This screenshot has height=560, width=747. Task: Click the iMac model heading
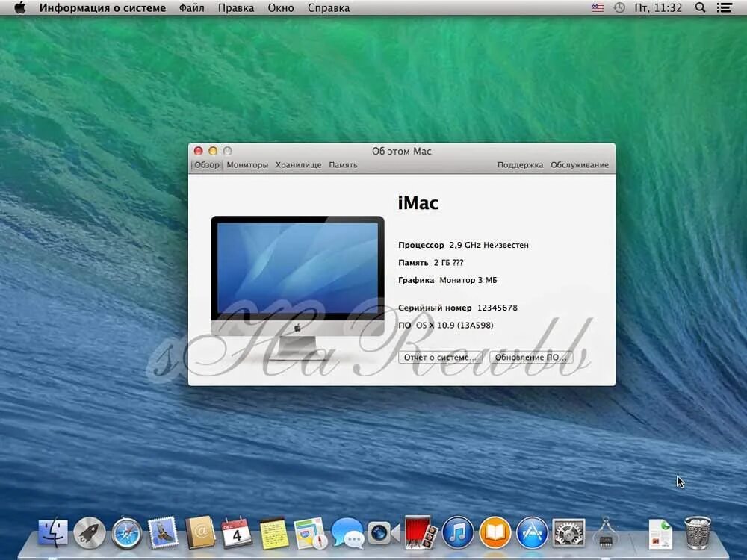418,203
